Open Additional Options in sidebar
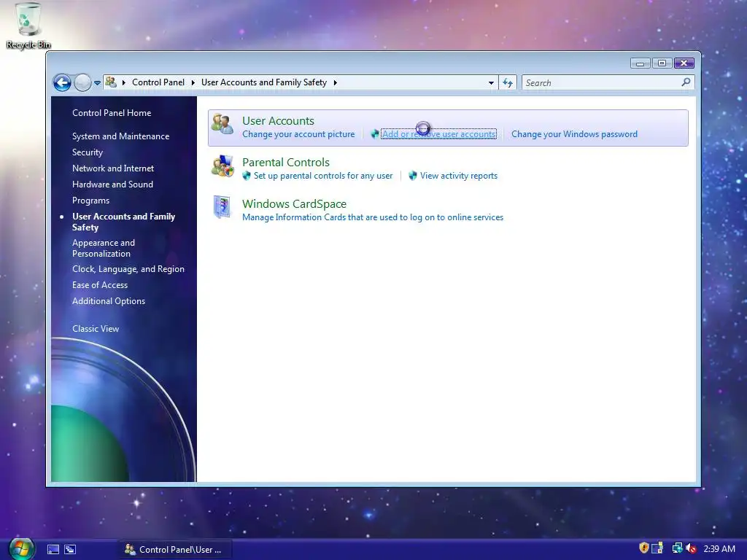The height and width of the screenshot is (560, 747). (109, 301)
